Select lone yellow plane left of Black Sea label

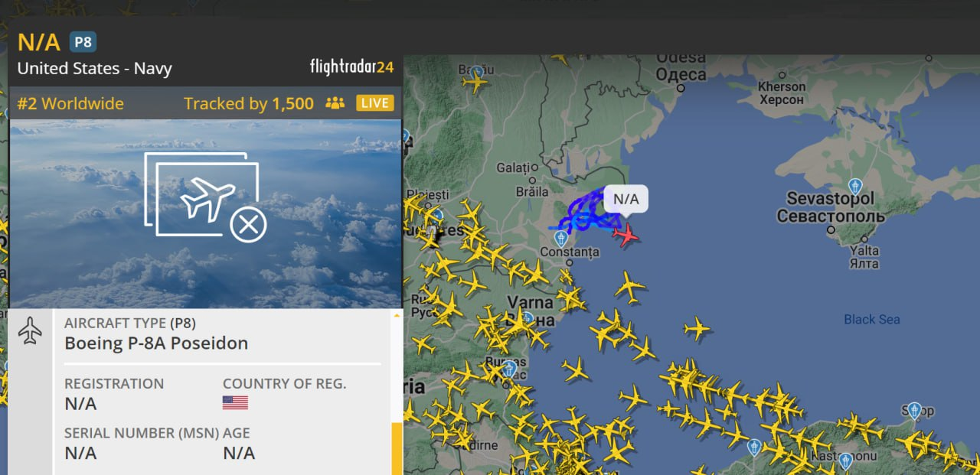tap(697, 330)
